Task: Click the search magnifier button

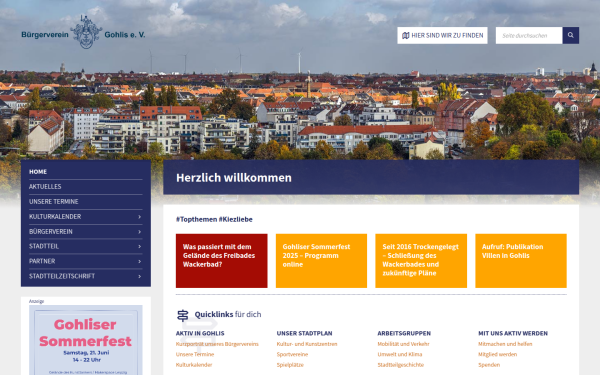Action: 571,35
